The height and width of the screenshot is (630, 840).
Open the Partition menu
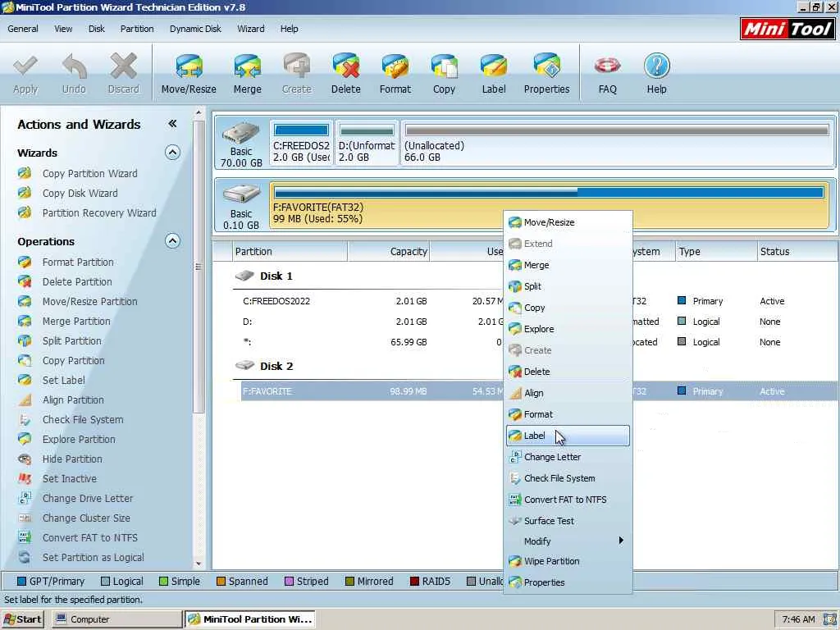pyautogui.click(x=137, y=29)
